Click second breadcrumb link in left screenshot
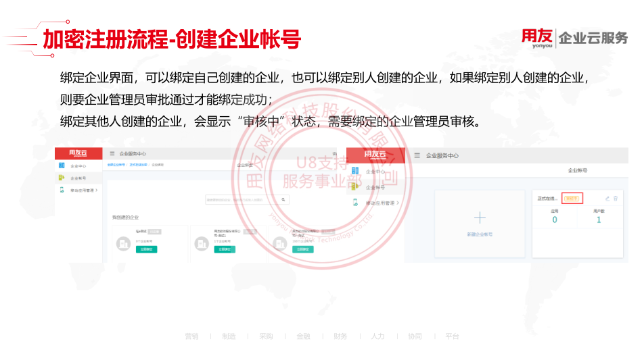This screenshot has width=644, height=356. [x=139, y=165]
